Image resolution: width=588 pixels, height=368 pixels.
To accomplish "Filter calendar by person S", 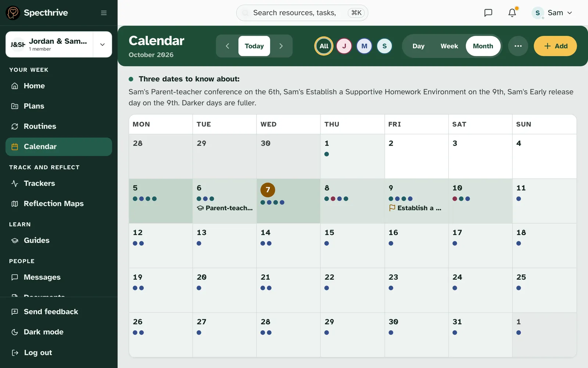I will pyautogui.click(x=384, y=46).
